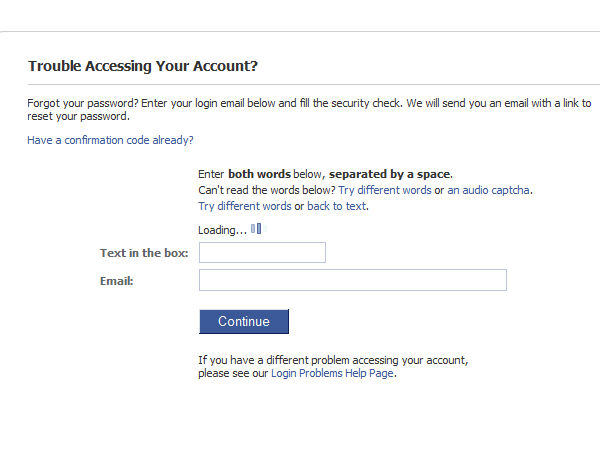Click the Loading spinner icon

256,229
